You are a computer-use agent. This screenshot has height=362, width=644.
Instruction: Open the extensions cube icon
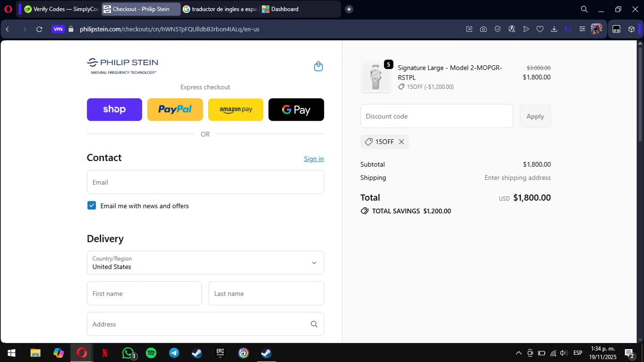point(631,29)
